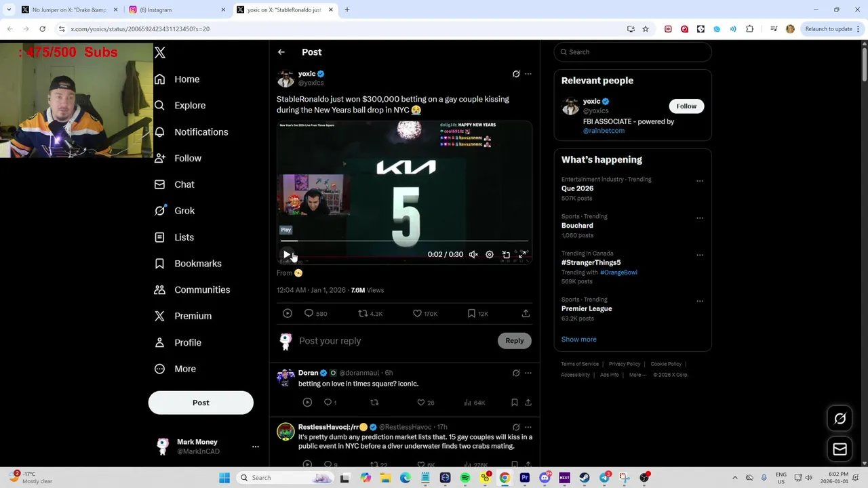Open Spotify from the taskbar
This screenshot has height=488, width=868.
465,478
